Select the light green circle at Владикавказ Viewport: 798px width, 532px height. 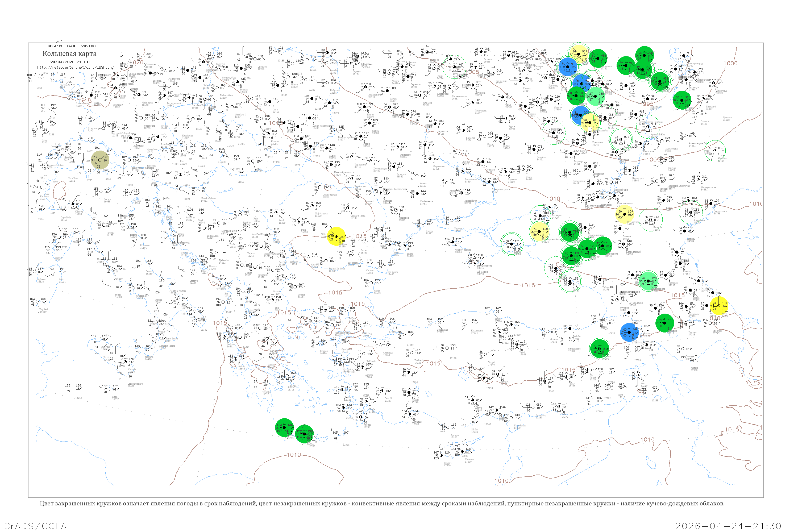click(648, 281)
